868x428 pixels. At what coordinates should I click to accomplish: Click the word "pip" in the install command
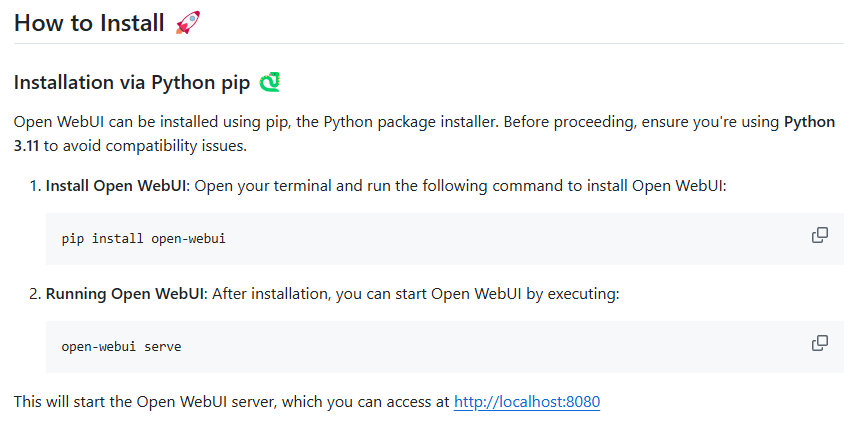point(73,239)
